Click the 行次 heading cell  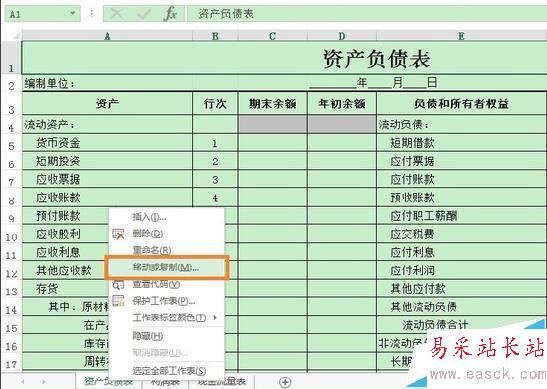tap(215, 104)
